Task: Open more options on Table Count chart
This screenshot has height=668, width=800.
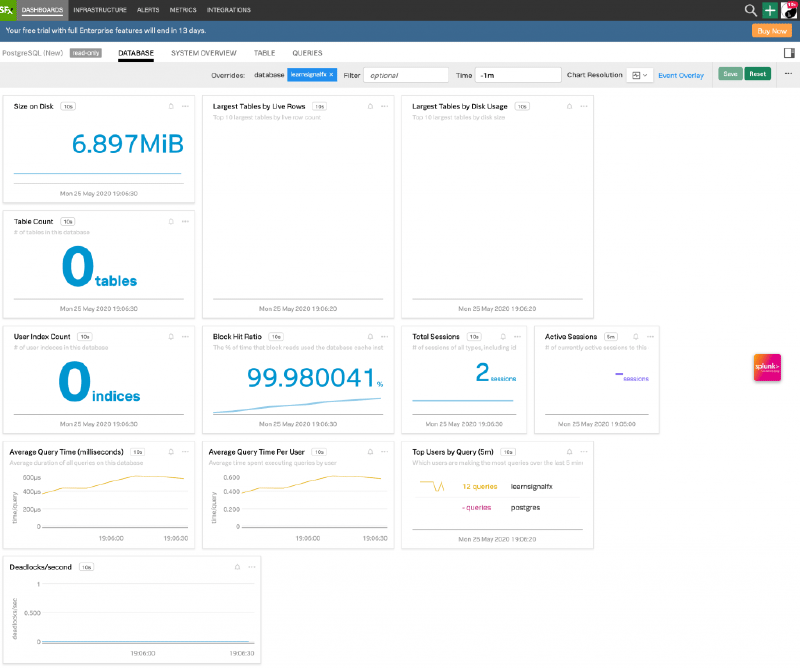Action: tap(185, 221)
